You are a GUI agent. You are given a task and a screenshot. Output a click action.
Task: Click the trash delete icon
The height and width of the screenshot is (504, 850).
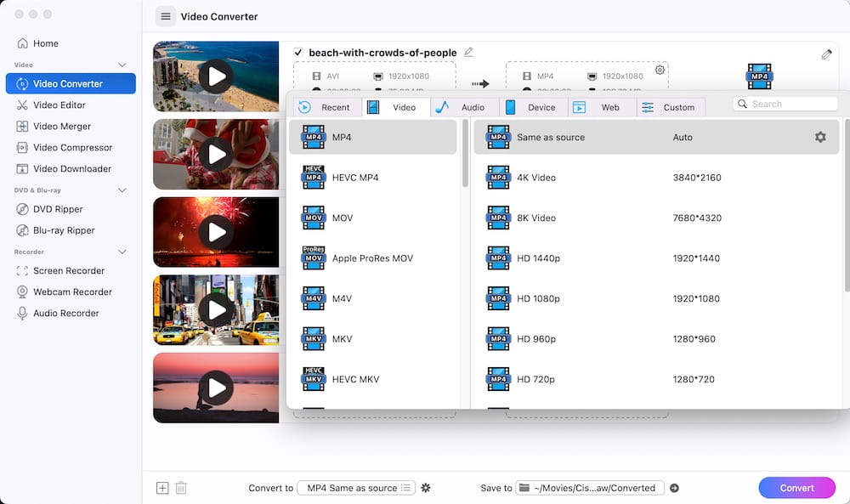181,488
